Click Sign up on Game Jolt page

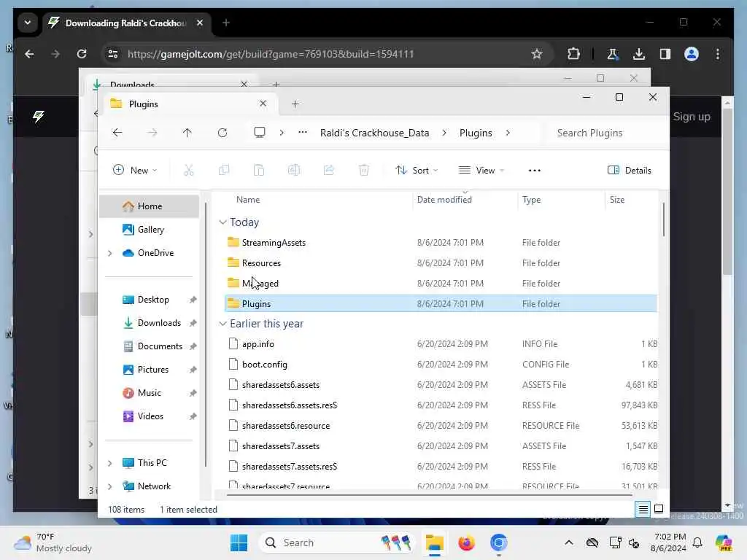pyautogui.click(x=692, y=117)
